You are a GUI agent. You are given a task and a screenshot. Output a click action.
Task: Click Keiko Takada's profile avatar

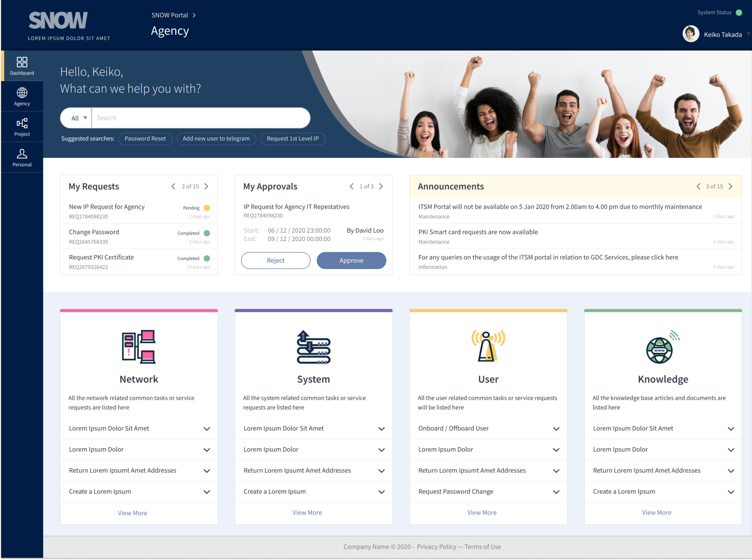pyautogui.click(x=690, y=34)
